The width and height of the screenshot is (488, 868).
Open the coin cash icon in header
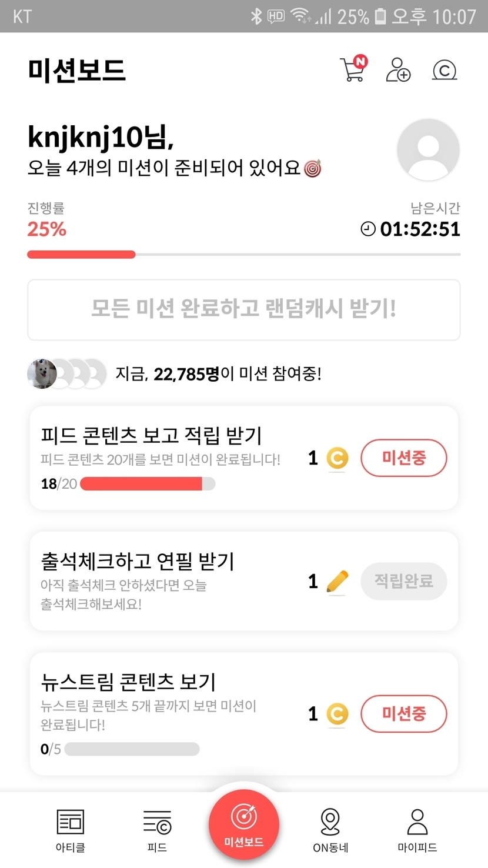pyautogui.click(x=444, y=71)
